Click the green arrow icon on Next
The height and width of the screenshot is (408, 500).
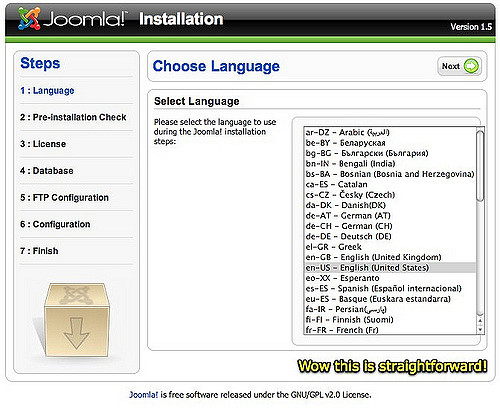[471, 66]
